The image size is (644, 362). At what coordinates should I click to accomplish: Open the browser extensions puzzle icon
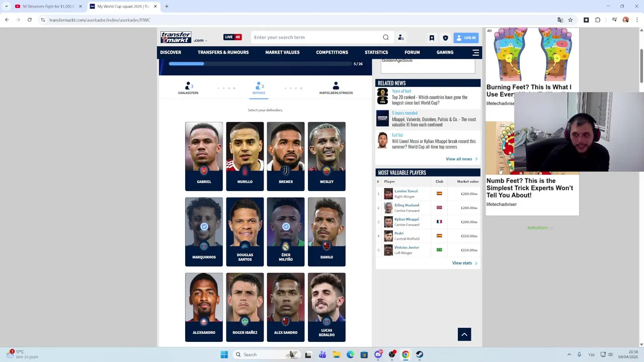[598, 20]
